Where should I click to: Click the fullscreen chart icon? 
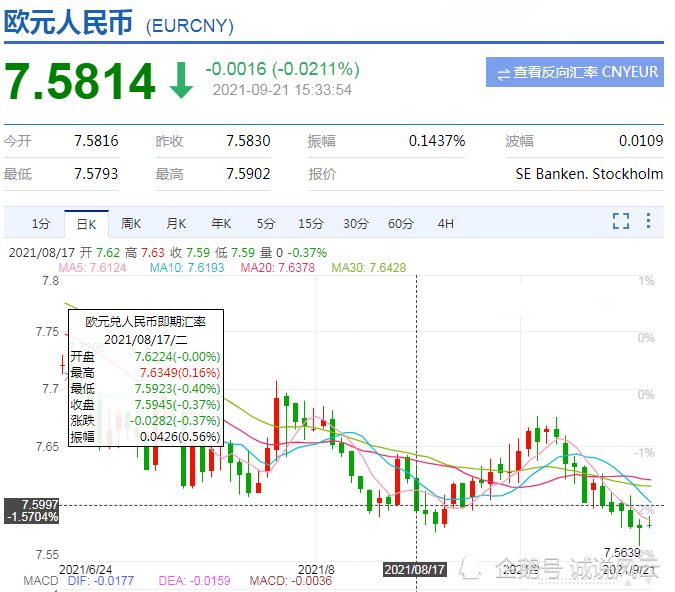coord(621,221)
